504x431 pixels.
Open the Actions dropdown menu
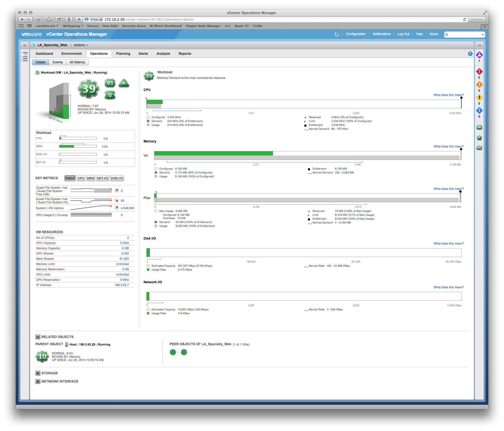pyautogui.click(x=81, y=45)
